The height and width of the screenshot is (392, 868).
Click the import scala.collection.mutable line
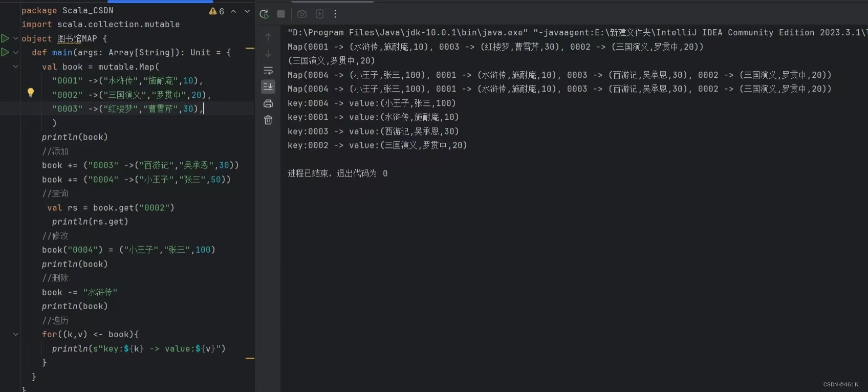pos(101,24)
